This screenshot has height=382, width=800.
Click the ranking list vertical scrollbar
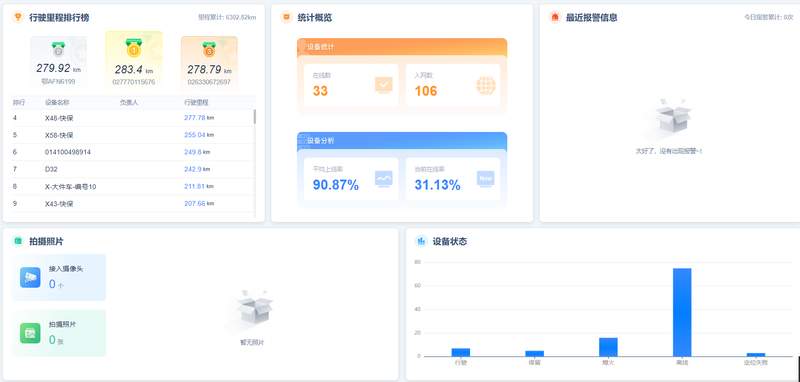255,117
